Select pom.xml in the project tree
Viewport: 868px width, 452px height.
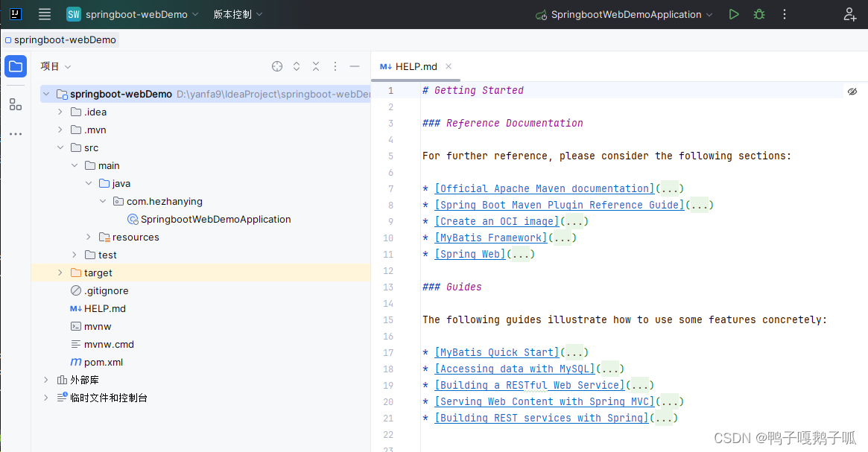click(x=104, y=363)
